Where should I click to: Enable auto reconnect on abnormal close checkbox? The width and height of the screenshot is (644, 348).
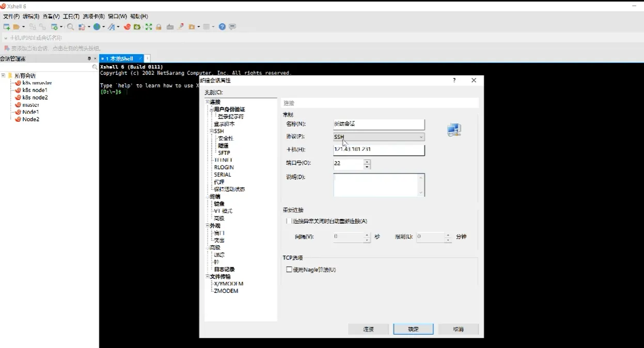coord(288,221)
